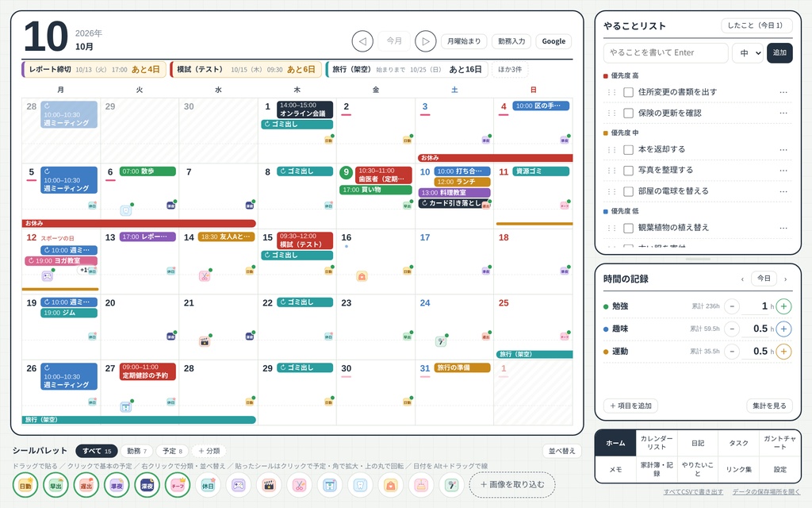Expand the ほか3件 countdown list

(510, 70)
